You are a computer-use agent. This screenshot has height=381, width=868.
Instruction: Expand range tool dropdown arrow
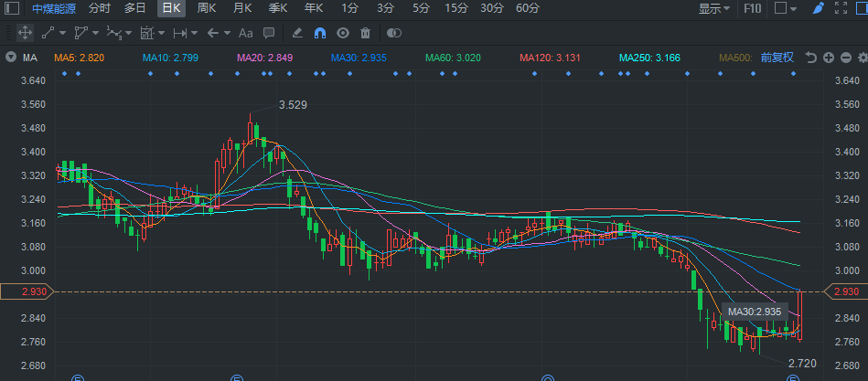tap(194, 33)
